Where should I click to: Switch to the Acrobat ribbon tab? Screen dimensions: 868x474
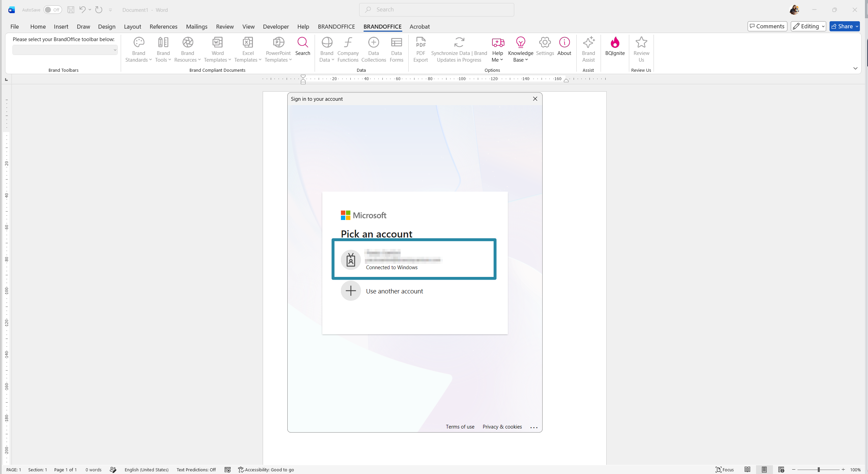click(x=419, y=27)
